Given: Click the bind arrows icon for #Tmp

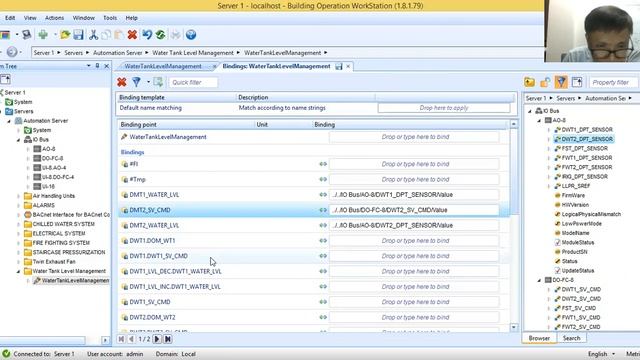Looking at the screenshot, I should (x=323, y=179).
